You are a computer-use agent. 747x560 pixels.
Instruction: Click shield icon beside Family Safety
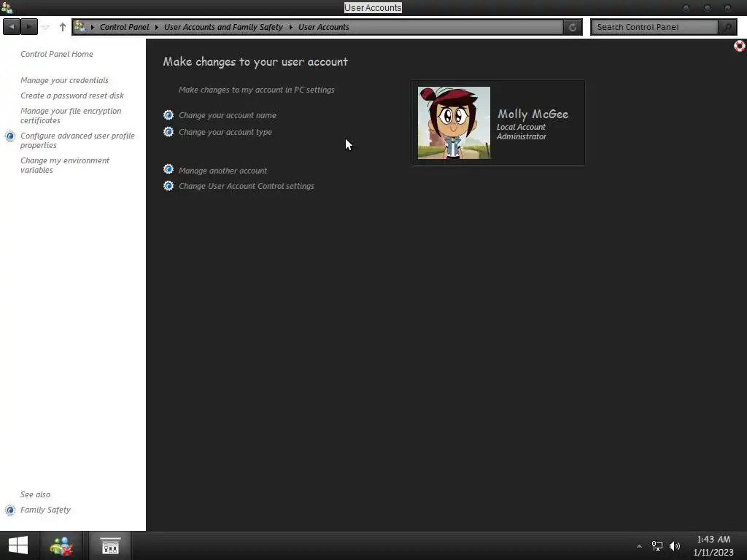(x=10, y=510)
